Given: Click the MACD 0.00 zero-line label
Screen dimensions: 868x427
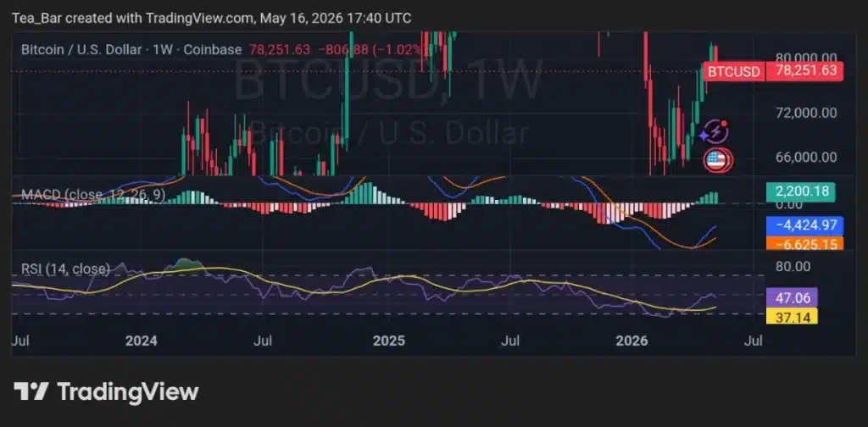Looking at the screenshot, I should point(787,205).
